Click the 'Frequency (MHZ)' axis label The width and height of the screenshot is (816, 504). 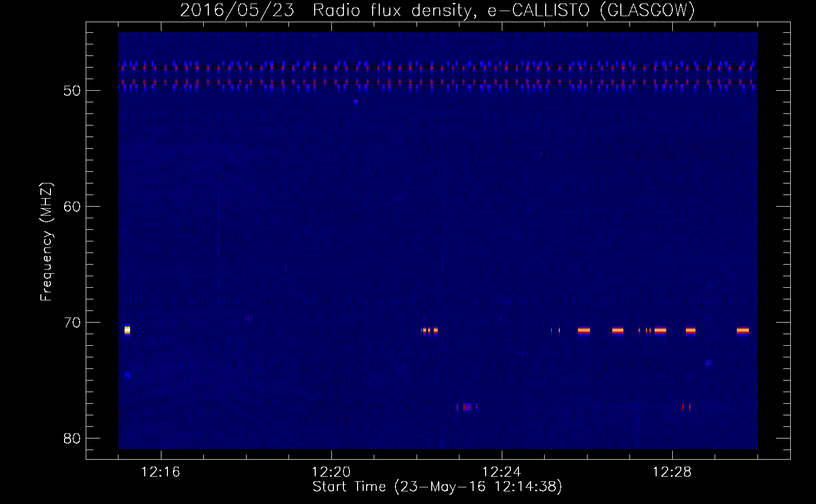46,241
